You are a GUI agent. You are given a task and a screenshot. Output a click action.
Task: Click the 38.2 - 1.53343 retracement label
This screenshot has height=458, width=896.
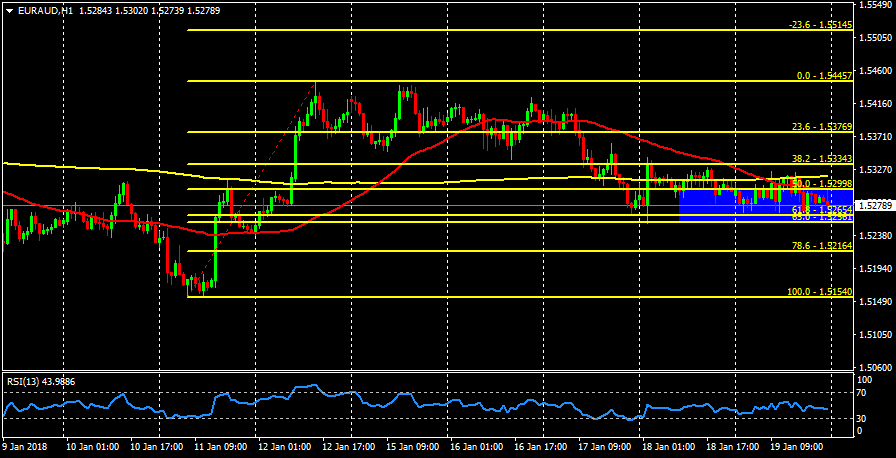(x=821, y=159)
